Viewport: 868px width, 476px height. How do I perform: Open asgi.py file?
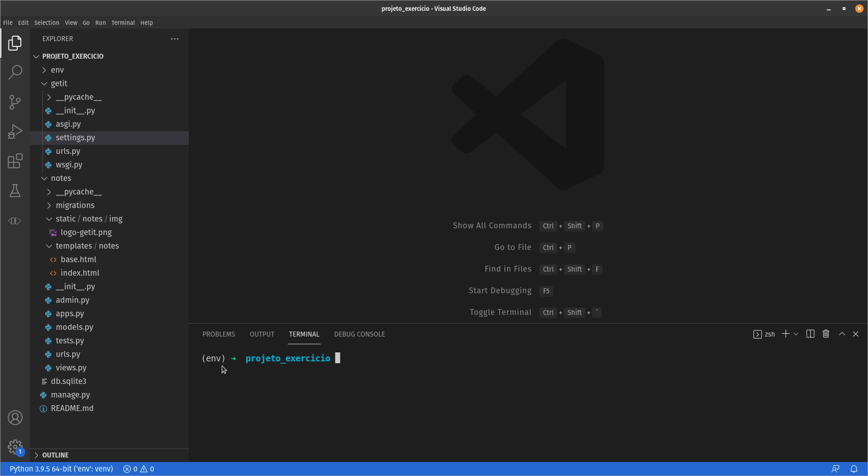coord(109,124)
